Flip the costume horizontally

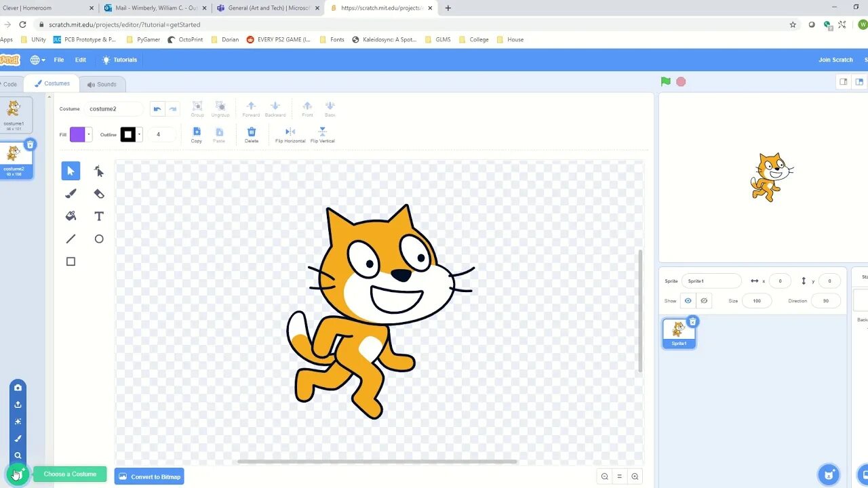[x=290, y=135]
